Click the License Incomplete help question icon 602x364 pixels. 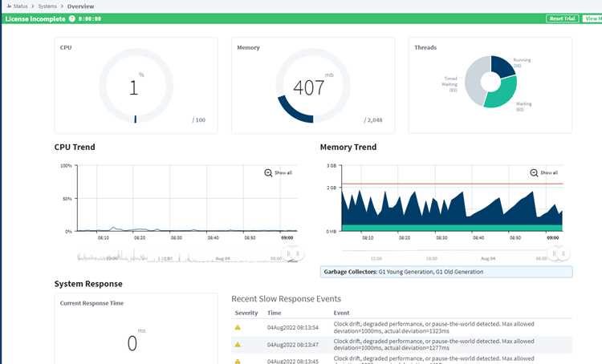(71, 18)
